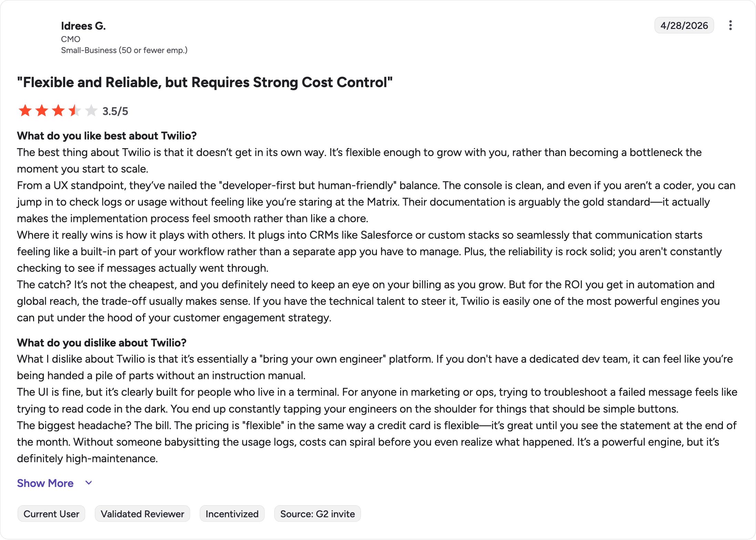Viewport: 756px width, 540px height.
Task: Select the 4/28/2026 date badge
Action: [684, 25]
